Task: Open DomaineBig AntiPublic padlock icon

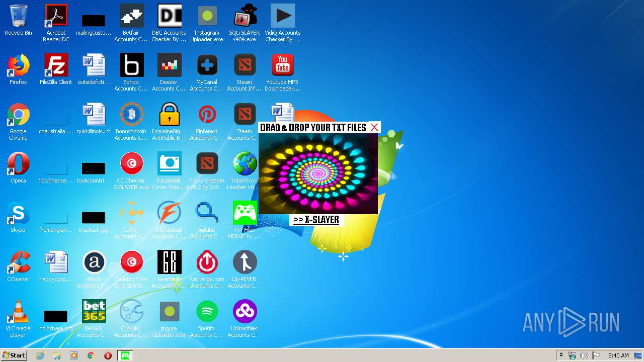Action: point(169,115)
